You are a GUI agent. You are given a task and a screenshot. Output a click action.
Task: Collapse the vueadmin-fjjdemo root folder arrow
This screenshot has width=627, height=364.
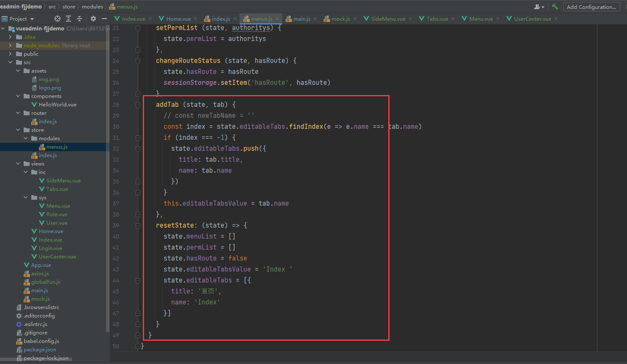tap(3, 29)
